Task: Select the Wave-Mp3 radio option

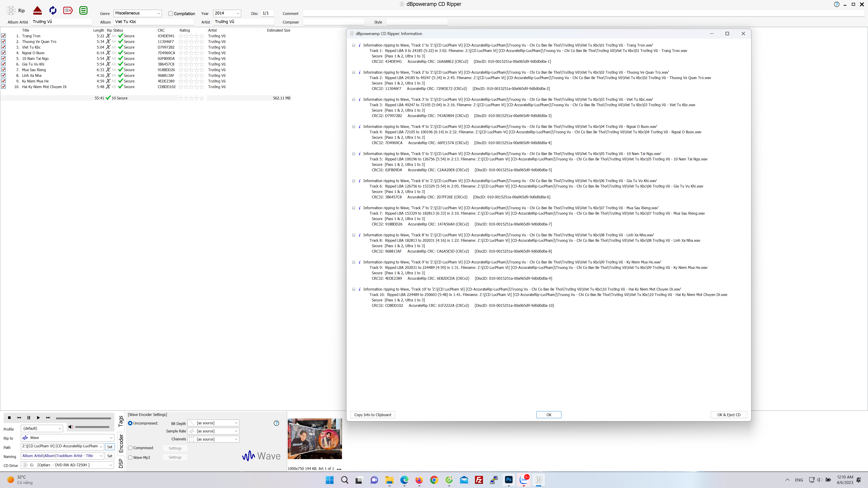Action: coord(130,457)
